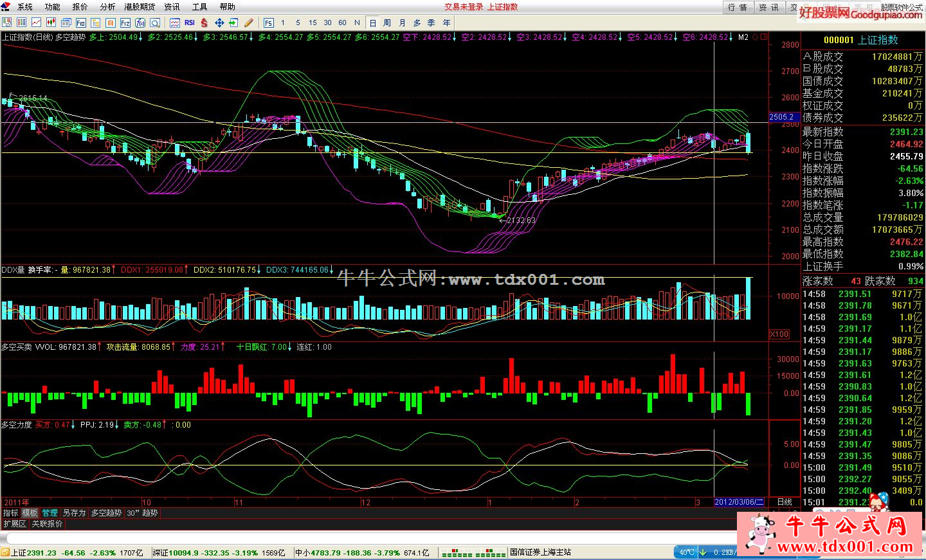The image size is (926, 560).
Task: Click the F5 toolbar icon
Action: click(x=269, y=23)
